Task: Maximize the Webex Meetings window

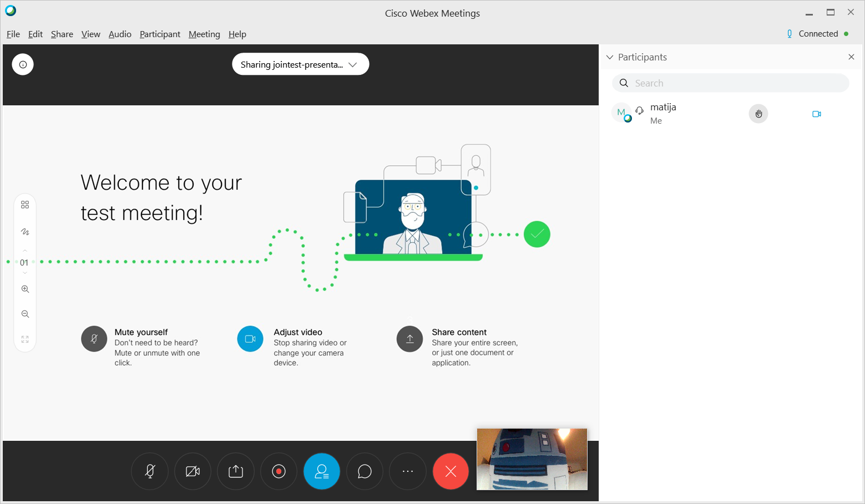Action: click(x=831, y=12)
